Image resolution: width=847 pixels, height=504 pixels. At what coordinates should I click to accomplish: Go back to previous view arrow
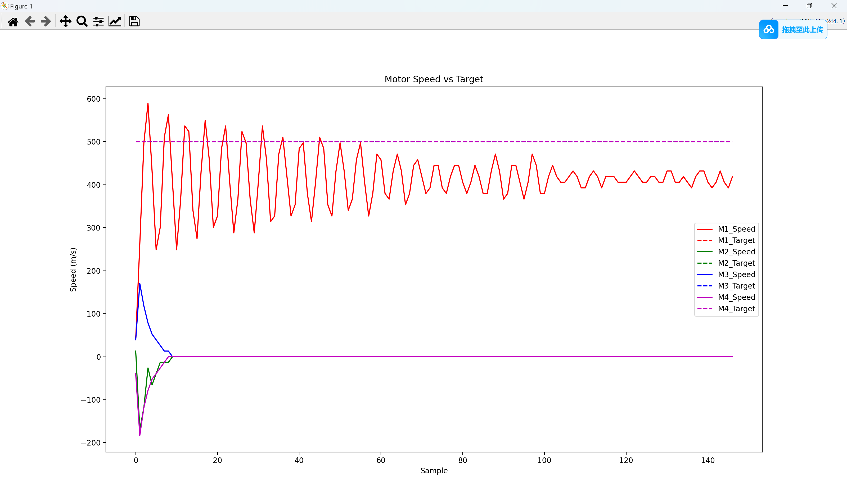click(30, 22)
